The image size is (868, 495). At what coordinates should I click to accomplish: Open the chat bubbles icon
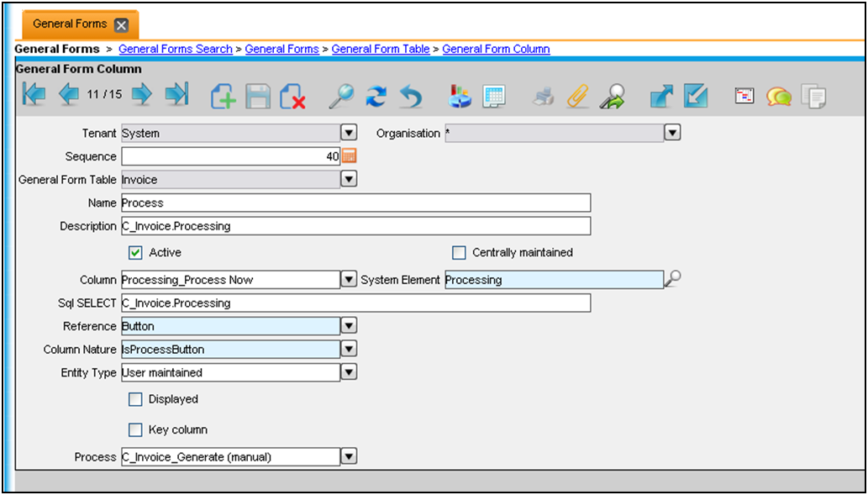[x=779, y=96]
